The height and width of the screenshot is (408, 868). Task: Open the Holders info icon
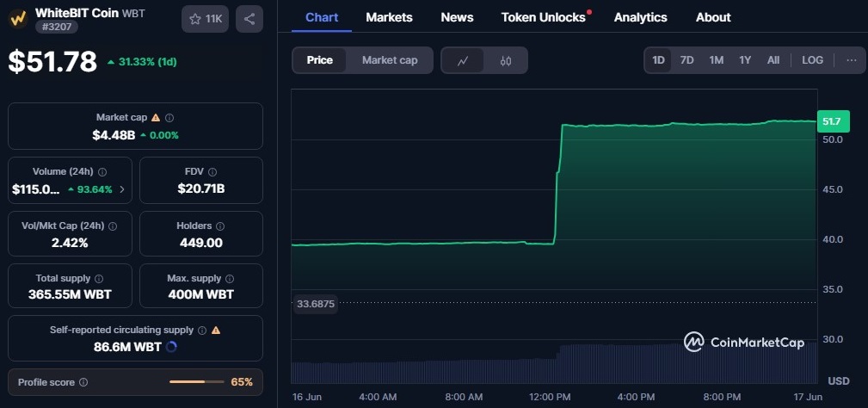(x=220, y=226)
